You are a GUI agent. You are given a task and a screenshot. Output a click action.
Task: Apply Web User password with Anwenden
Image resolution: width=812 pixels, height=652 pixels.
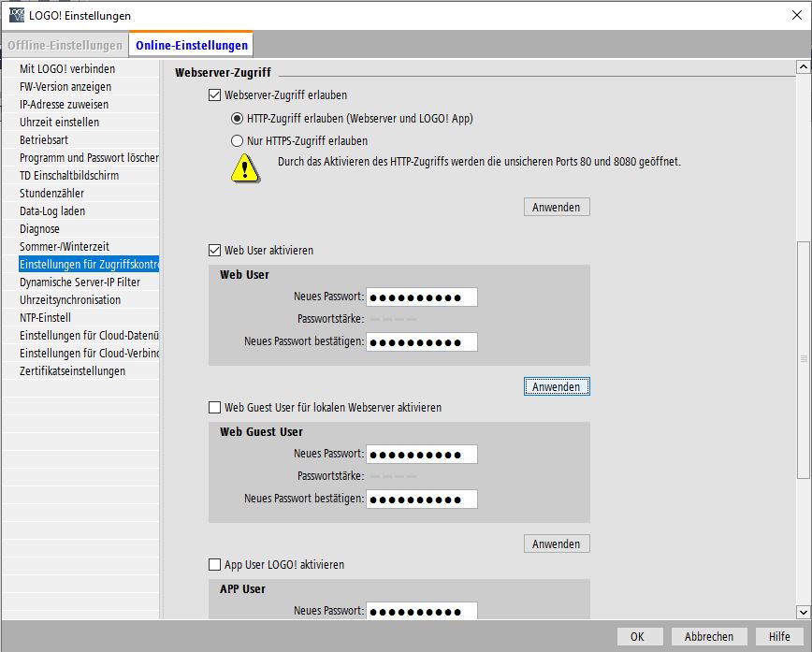557,387
